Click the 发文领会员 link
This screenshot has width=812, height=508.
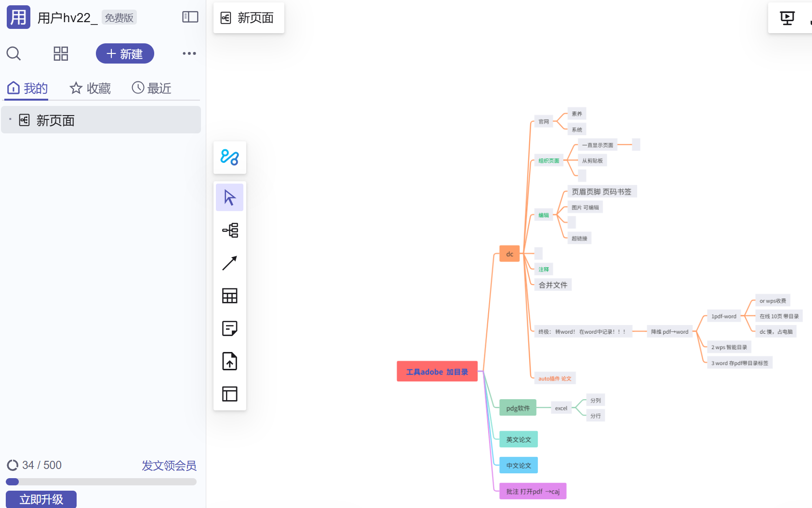169,466
